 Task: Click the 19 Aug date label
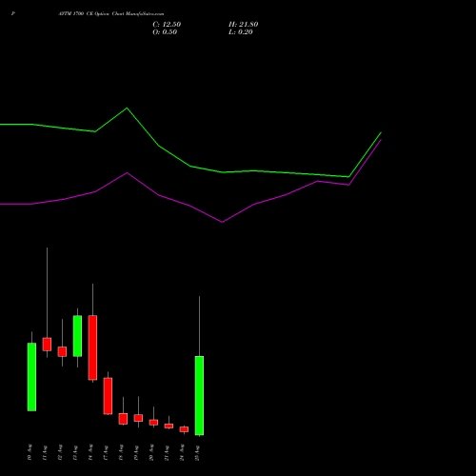136,452
